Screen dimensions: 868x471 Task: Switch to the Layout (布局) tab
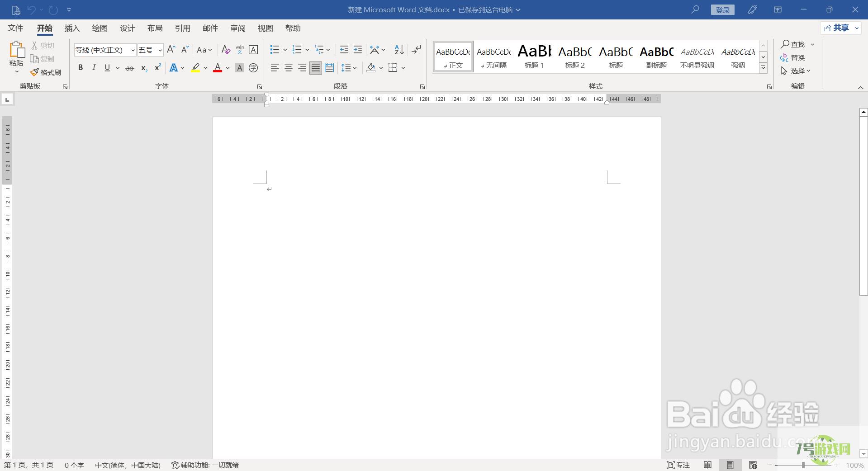point(155,28)
